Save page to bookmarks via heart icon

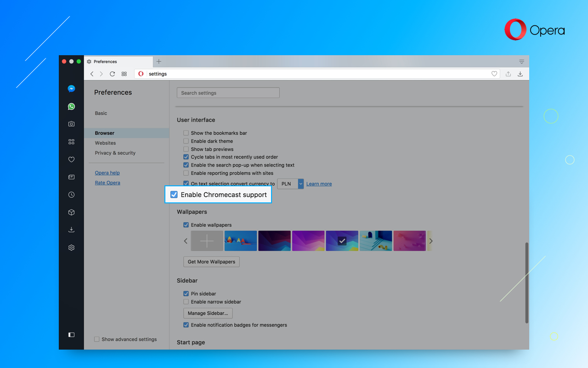(x=494, y=74)
